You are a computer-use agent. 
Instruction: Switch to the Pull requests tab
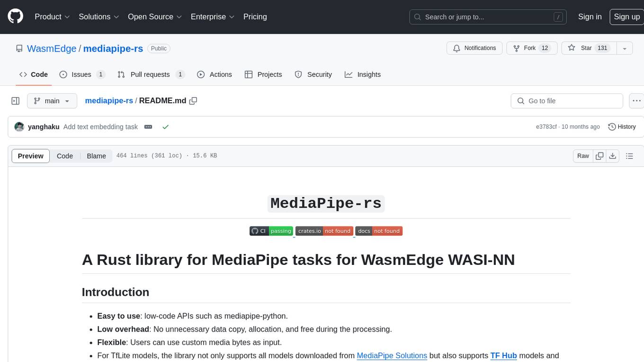[151, 74]
